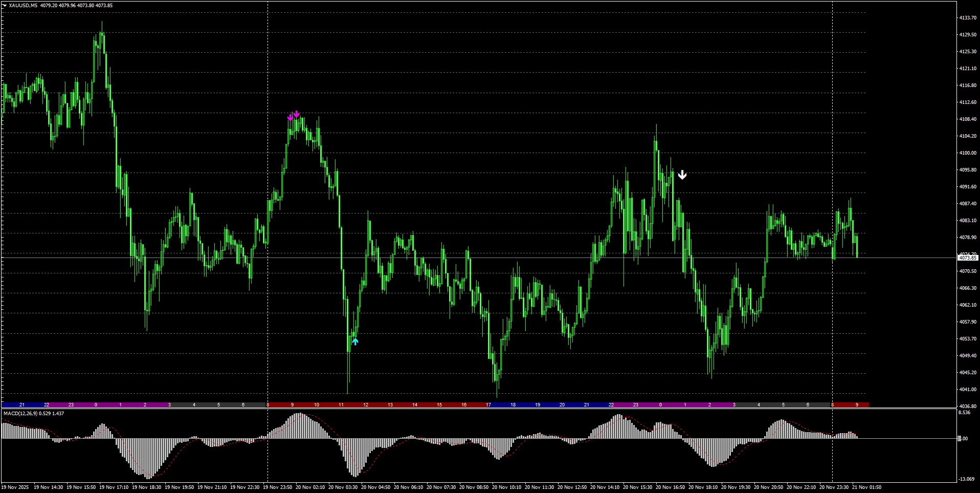Click hour 19 in blue session bar
980x493 pixels.
[538, 405]
